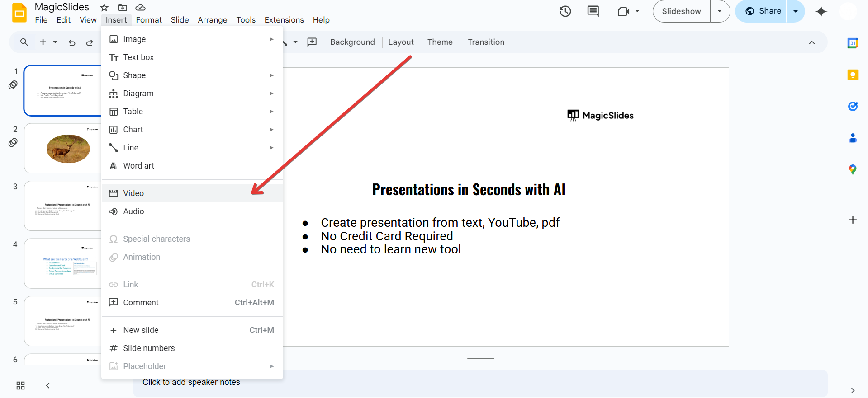Click to add speaker notes field

pos(480,383)
